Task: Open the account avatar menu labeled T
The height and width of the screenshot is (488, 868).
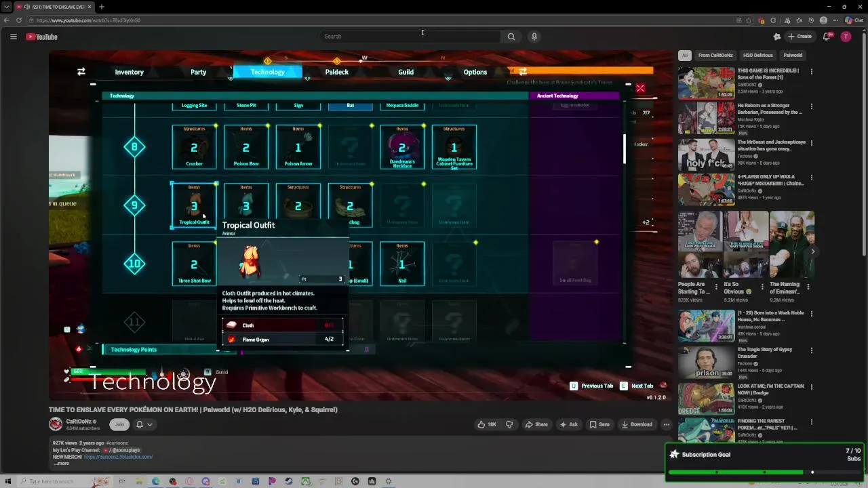Action: pyautogui.click(x=846, y=37)
